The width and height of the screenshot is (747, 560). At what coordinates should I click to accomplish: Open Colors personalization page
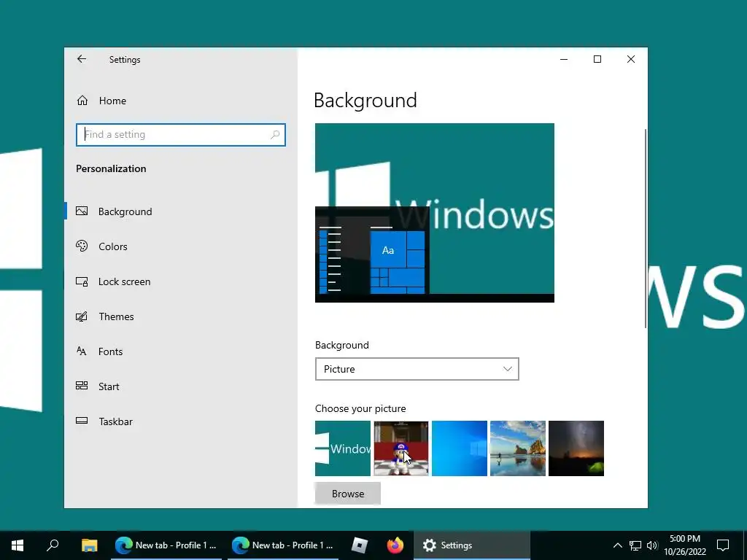(181, 246)
